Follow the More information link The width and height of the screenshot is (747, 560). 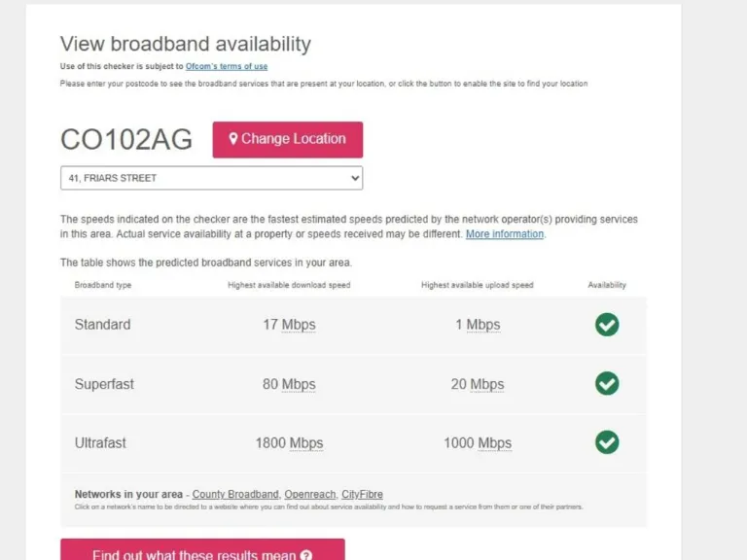point(505,234)
